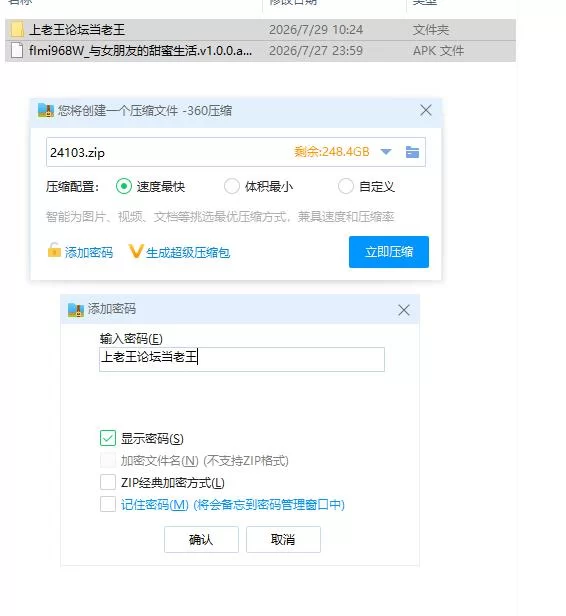Viewport: 566px width, 616px height.
Task: Click the 智能为图片、视频 description text
Action: click(x=220, y=216)
